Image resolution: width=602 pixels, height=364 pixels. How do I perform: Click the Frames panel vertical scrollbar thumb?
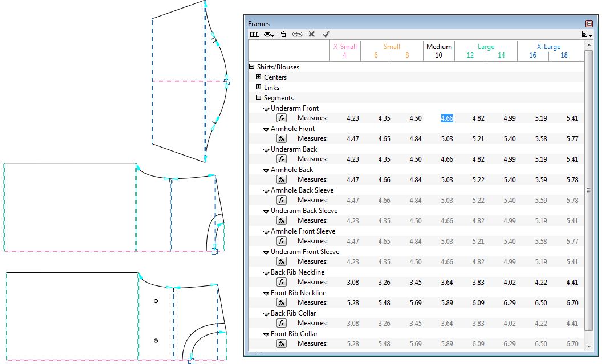pos(589,190)
